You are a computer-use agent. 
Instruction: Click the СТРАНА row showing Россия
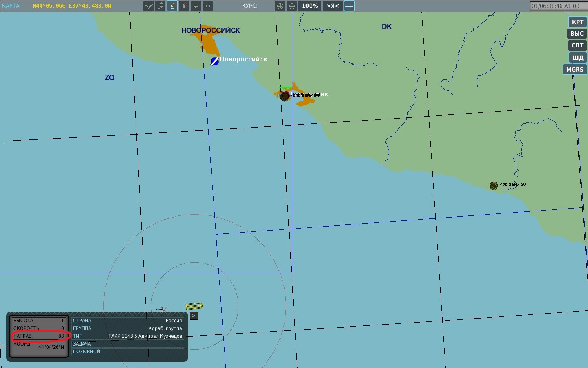point(128,321)
